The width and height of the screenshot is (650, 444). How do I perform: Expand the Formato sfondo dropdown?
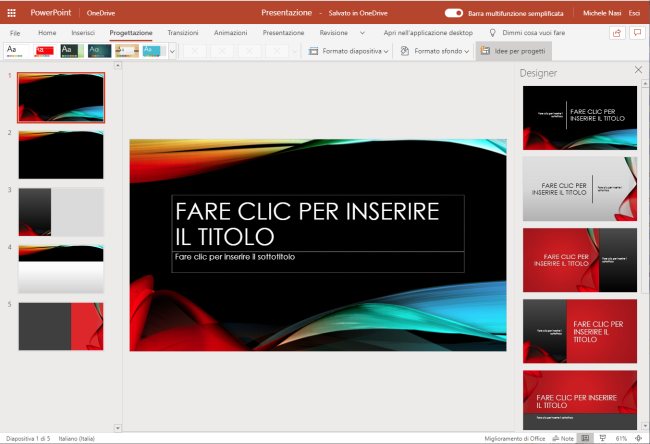pos(434,50)
